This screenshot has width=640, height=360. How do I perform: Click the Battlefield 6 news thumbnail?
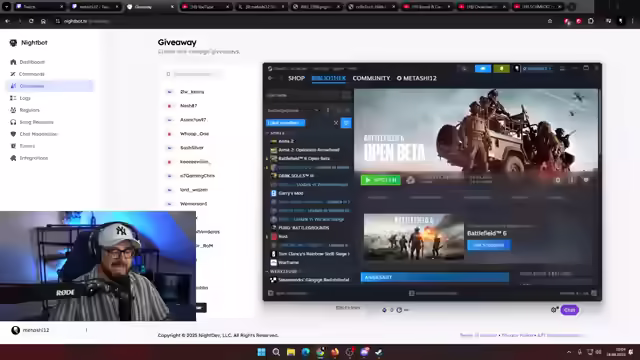(x=413, y=237)
